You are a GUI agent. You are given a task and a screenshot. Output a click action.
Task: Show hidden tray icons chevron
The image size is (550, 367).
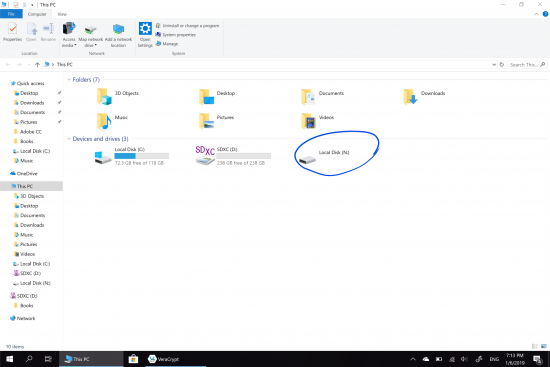[413, 359]
